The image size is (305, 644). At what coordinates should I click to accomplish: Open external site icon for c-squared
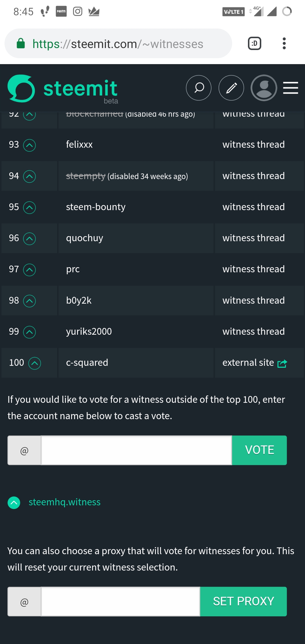(282, 363)
